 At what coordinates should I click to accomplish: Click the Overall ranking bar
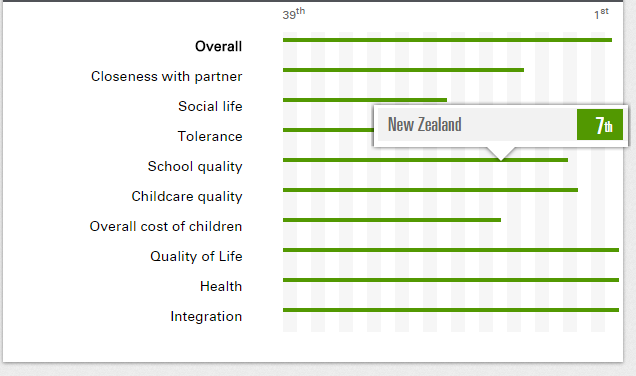click(447, 40)
